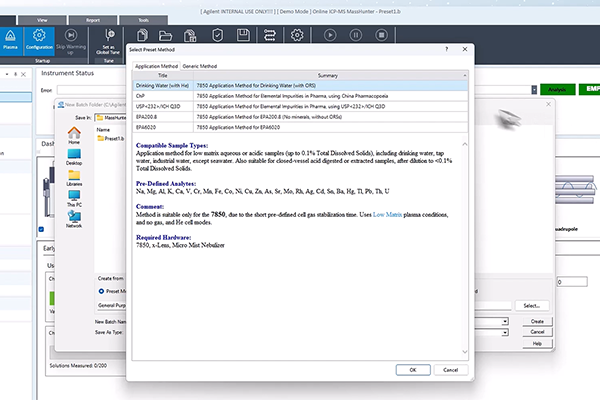Open the Error field dropdown arrow in Instrument Status
The width and height of the screenshot is (600, 400).
534,90
